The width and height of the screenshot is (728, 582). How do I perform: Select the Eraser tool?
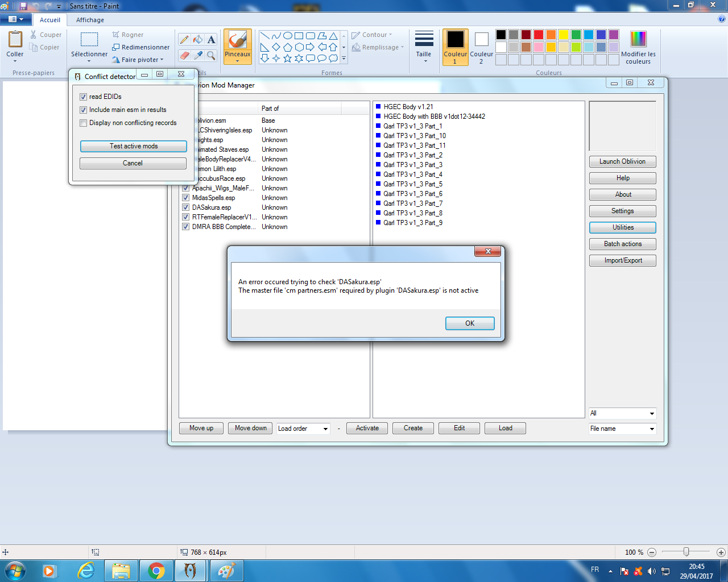184,55
